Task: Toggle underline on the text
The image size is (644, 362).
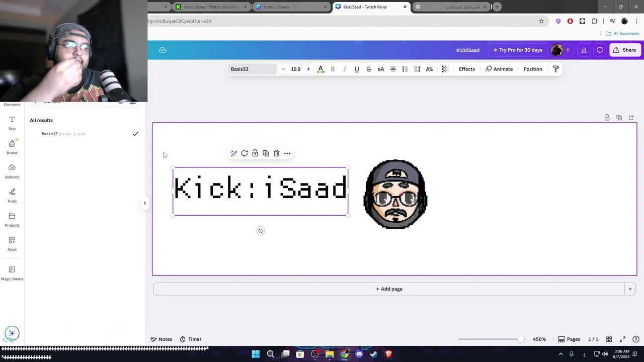Action: 357,69
